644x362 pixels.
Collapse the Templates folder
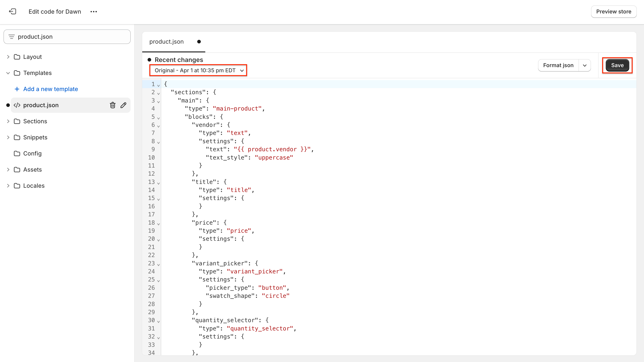pyautogui.click(x=8, y=73)
